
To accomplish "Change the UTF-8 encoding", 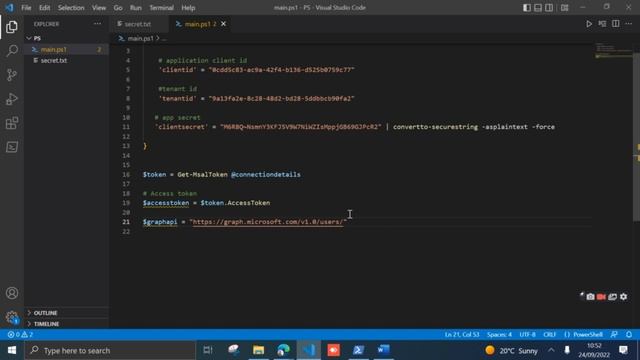I will tap(527, 334).
